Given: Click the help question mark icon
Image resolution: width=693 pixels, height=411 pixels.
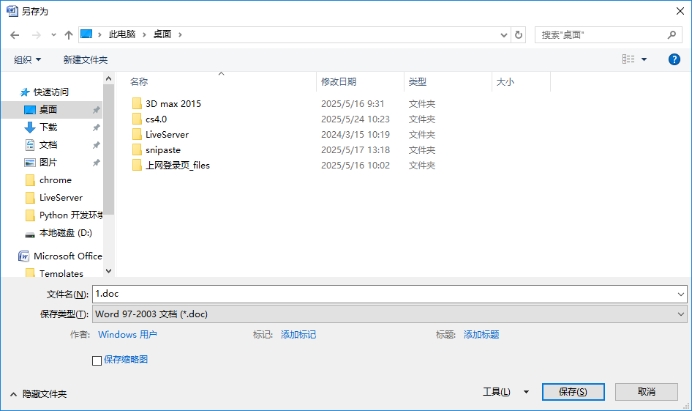Looking at the screenshot, I should pyautogui.click(x=673, y=59).
